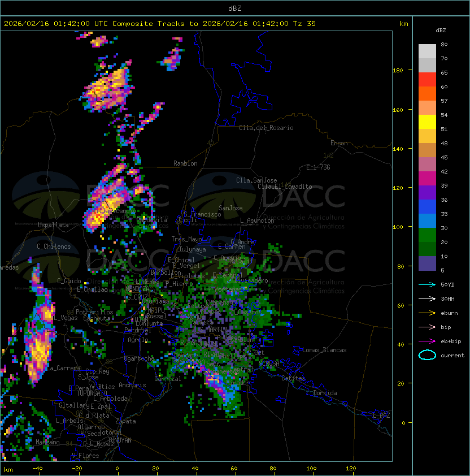470x476 pixels.
Task: Click the 'Clla.del_Rosario' place label
Action: pyautogui.click(x=266, y=128)
